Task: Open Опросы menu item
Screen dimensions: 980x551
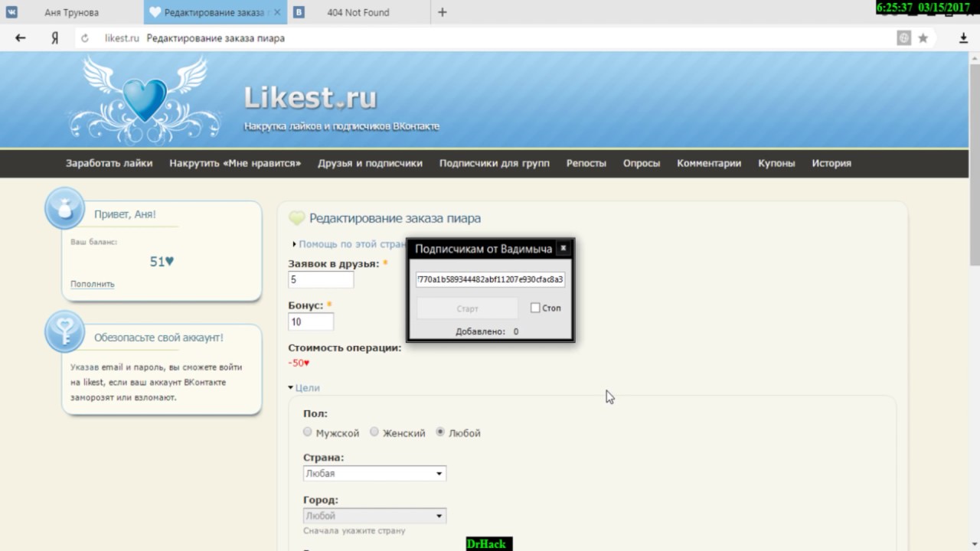Action: pos(641,163)
